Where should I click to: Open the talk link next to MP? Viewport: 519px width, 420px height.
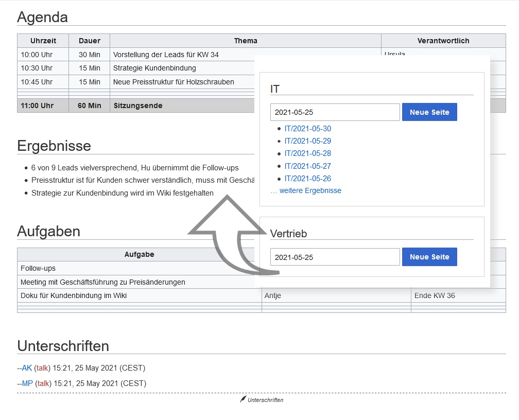tap(43, 383)
